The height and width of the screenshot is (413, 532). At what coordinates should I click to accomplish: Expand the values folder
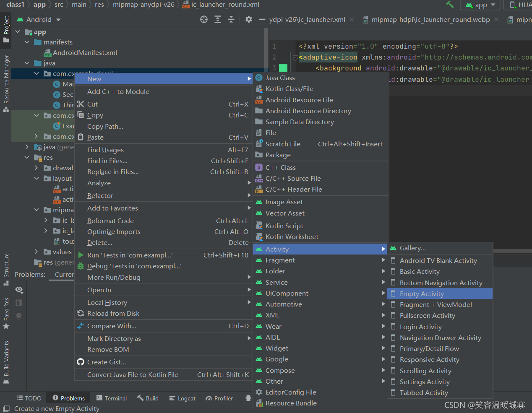[36, 252]
